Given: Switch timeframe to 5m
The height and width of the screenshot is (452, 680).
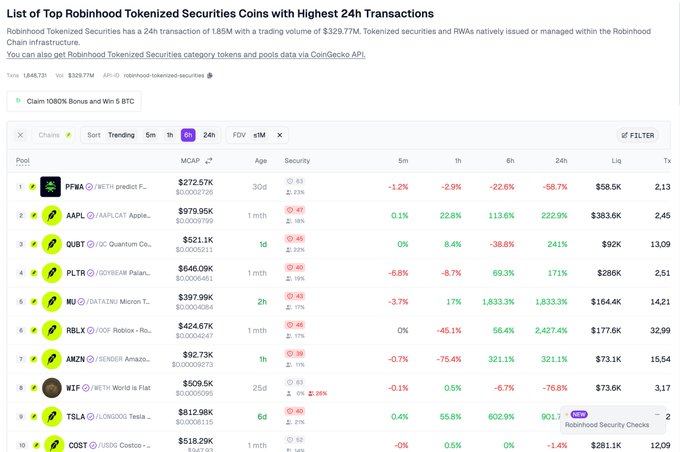Looking at the screenshot, I should [150, 135].
